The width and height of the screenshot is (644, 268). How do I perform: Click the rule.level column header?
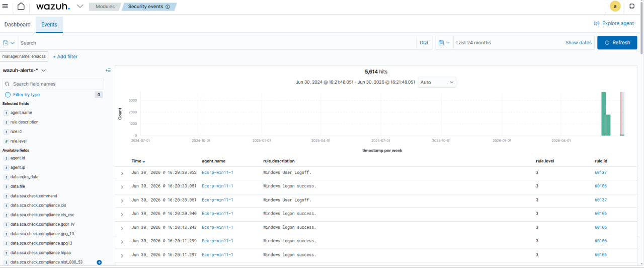pyautogui.click(x=545, y=161)
